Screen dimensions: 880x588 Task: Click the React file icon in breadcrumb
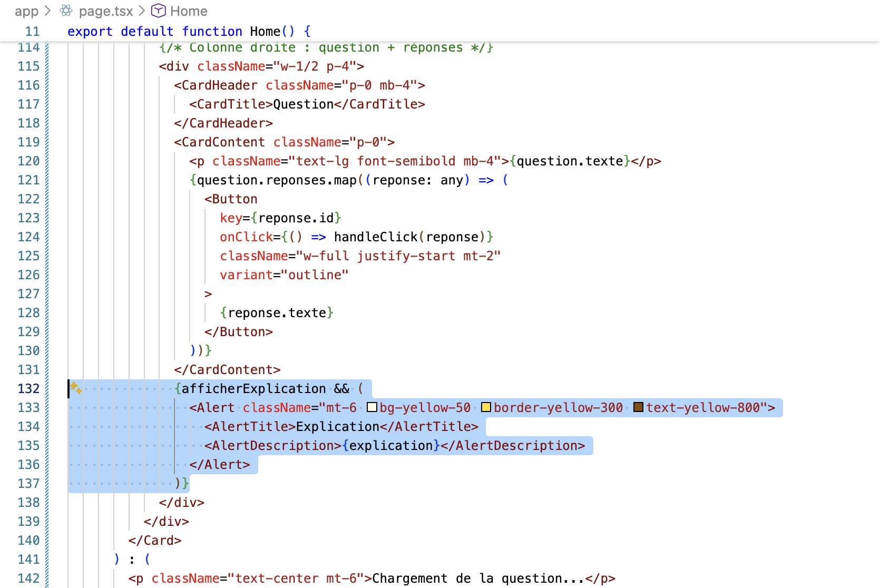[x=66, y=11]
